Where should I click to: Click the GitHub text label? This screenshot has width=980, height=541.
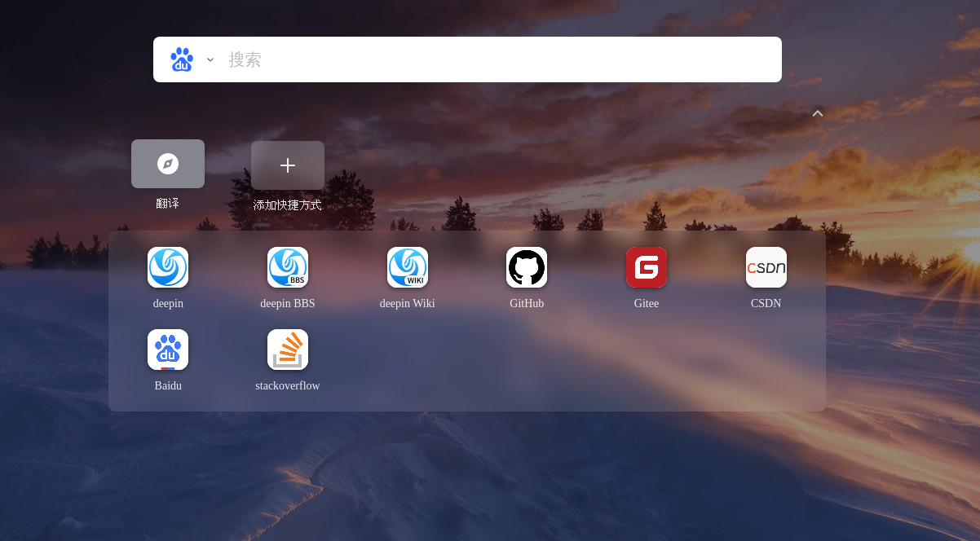point(527,303)
